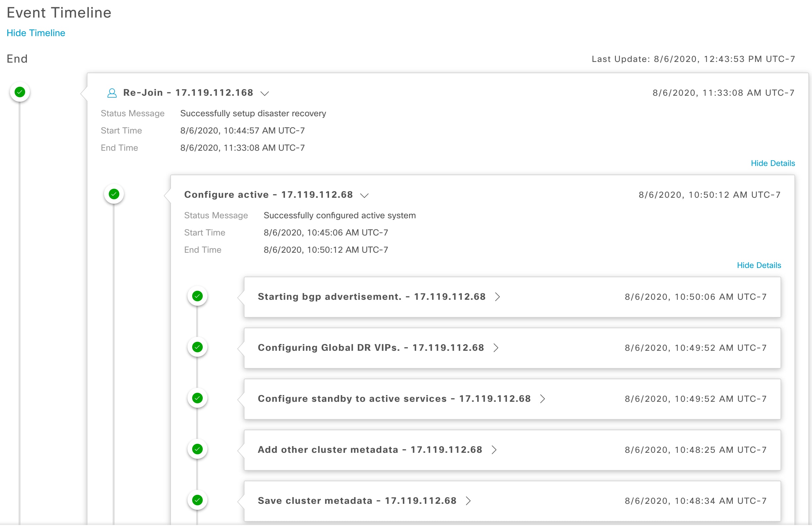Hide Details for the Re-Join event
812x526 pixels.
(773, 163)
